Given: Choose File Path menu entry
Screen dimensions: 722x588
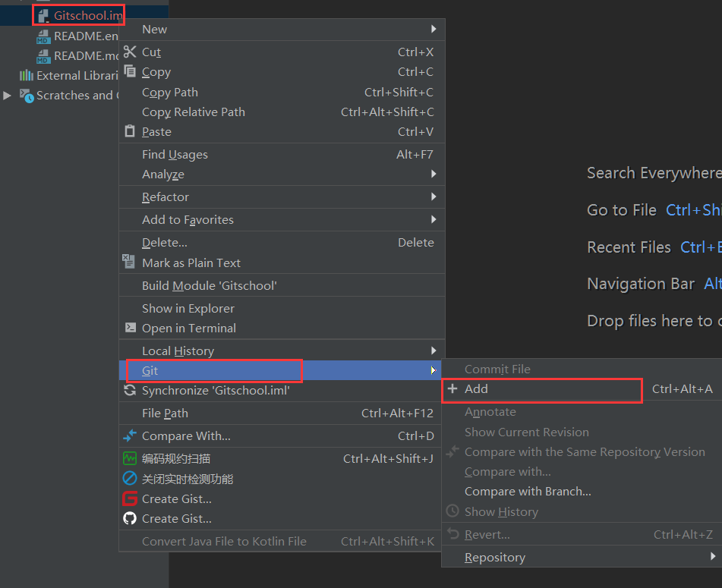Looking at the screenshot, I should coord(282,413).
